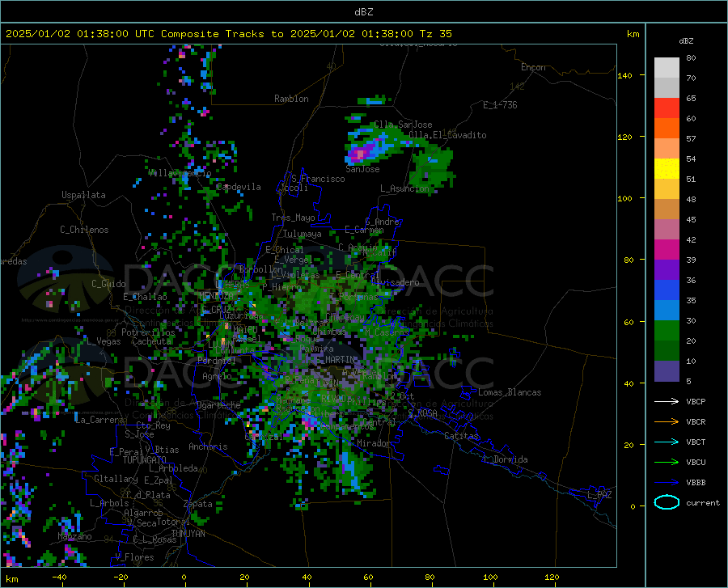Select the 5 dBZ dark purple swatch
This screenshot has height=588, width=728.
(667, 371)
